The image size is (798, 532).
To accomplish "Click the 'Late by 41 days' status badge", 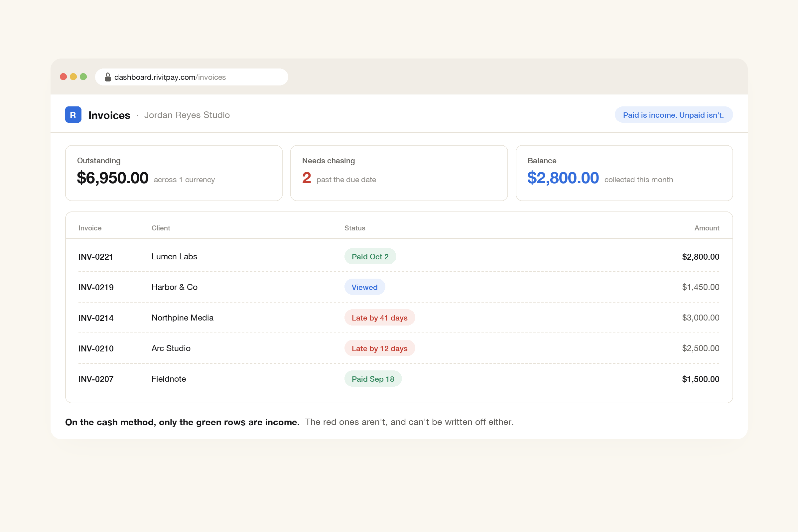I will pyautogui.click(x=380, y=318).
